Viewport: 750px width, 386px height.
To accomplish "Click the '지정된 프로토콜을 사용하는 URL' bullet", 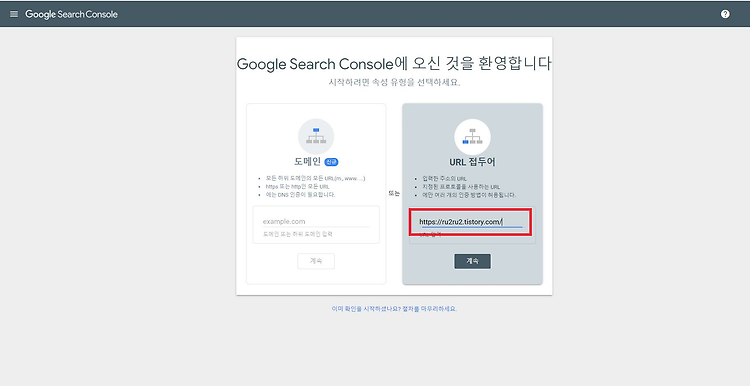I will [x=461, y=187].
